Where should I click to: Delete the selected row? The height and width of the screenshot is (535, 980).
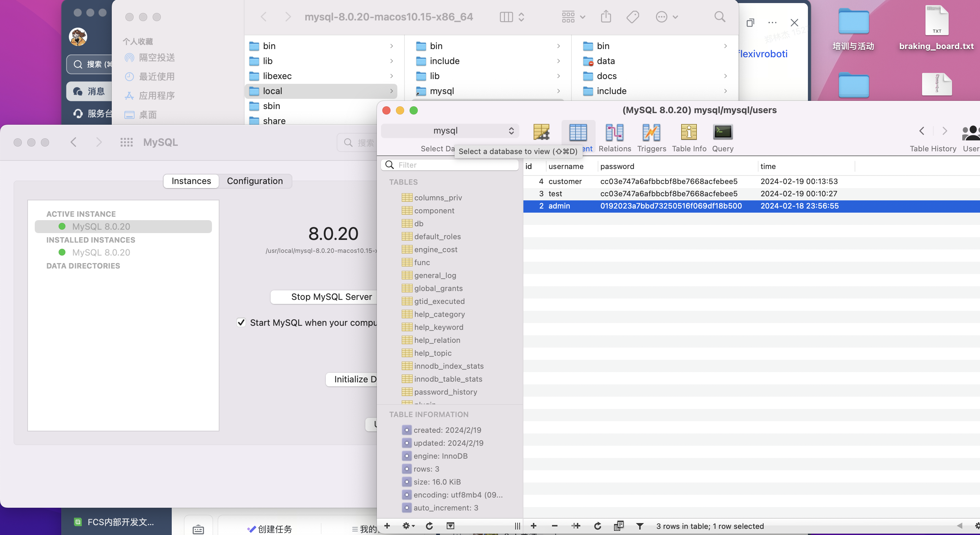coord(555,526)
